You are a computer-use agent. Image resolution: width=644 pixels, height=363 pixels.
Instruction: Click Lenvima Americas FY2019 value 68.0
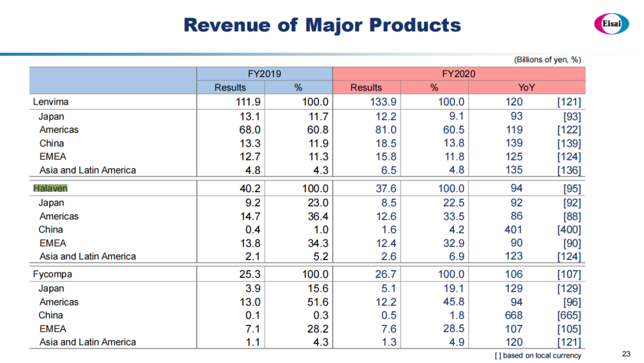click(x=249, y=129)
